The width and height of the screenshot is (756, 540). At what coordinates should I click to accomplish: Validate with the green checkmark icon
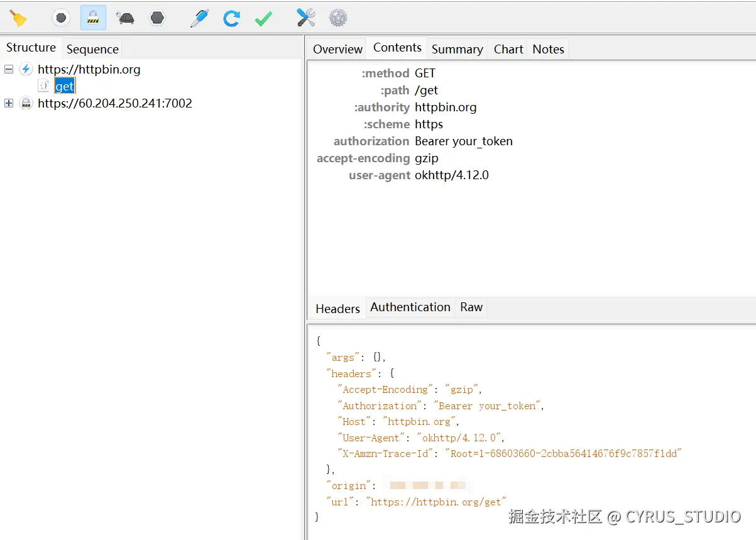click(x=263, y=19)
